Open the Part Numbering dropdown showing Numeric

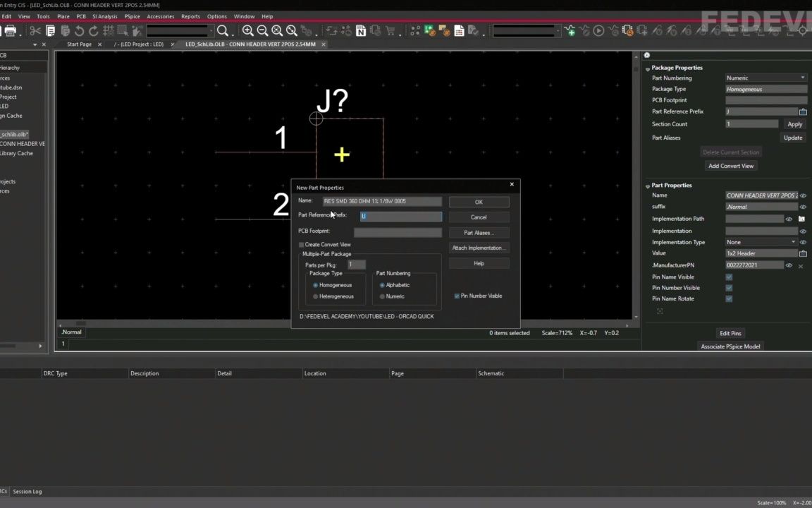pyautogui.click(x=802, y=78)
